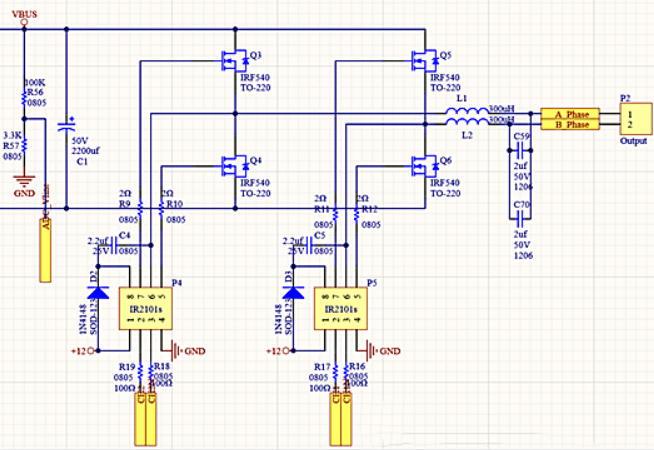The height and width of the screenshot is (450, 654).
Task: Click the C1 2200uf capacitor symbol
Action: pyautogui.click(x=66, y=127)
